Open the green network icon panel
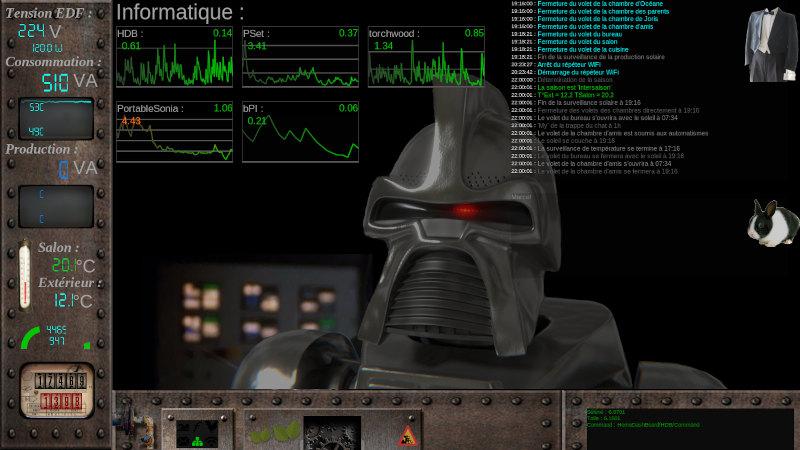Image resolution: width=800 pixels, height=450 pixels. click(197, 432)
